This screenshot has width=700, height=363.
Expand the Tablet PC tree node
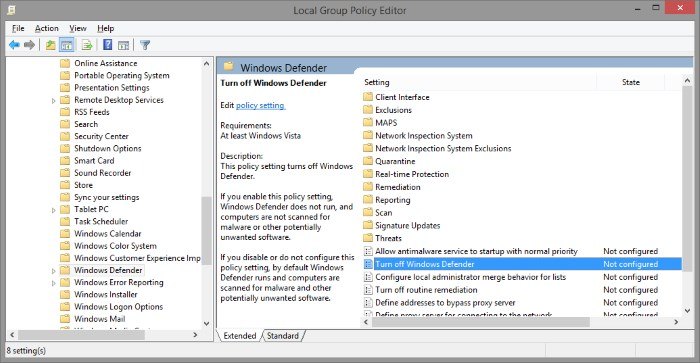coord(54,210)
